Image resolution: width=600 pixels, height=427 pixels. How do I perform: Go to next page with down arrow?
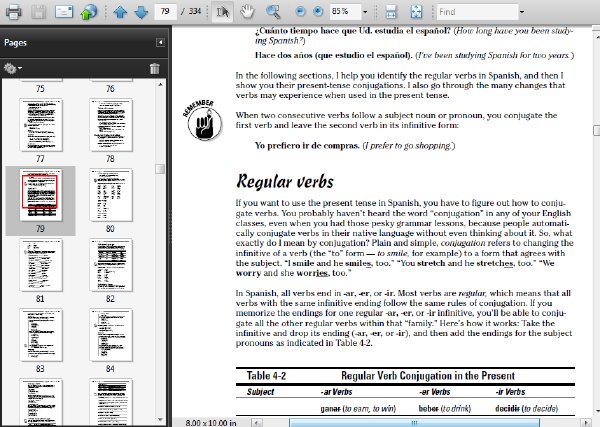pyautogui.click(x=141, y=12)
